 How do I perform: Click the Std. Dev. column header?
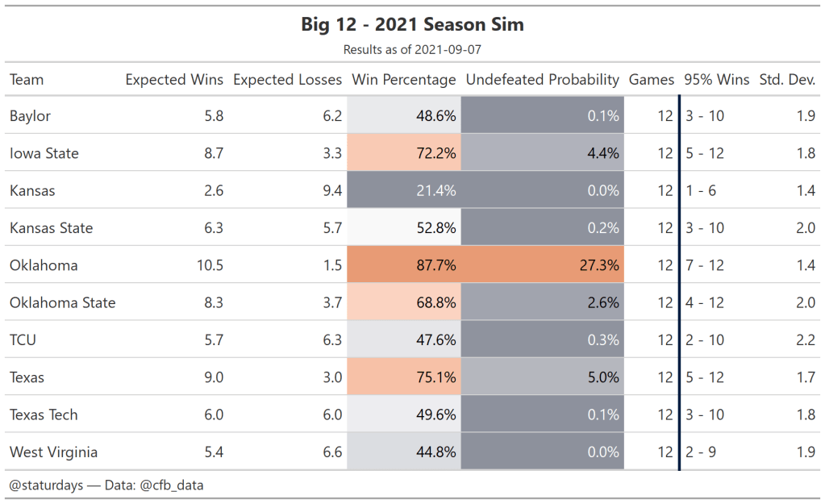(787, 80)
